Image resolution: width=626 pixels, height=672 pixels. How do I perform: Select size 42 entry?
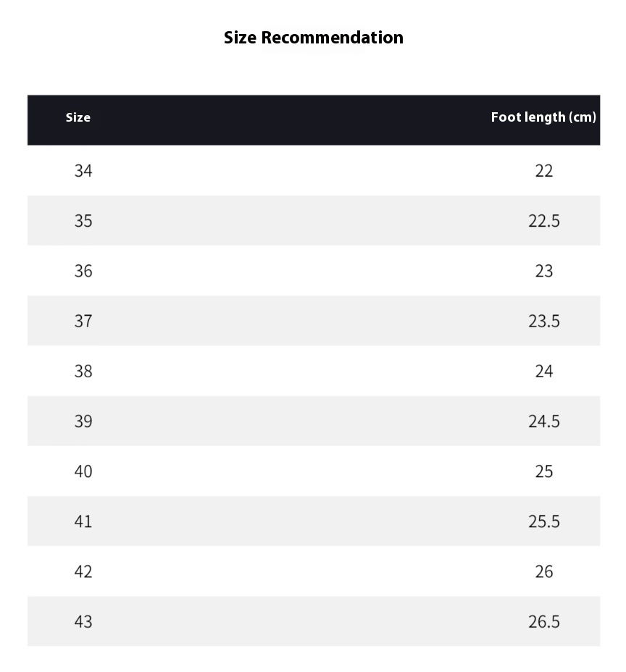(x=83, y=572)
